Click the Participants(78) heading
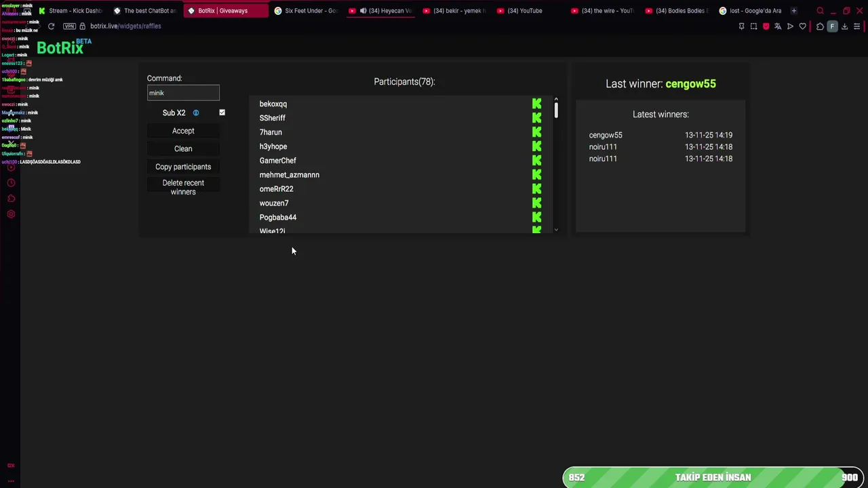The width and height of the screenshot is (868, 488). pyautogui.click(x=404, y=81)
